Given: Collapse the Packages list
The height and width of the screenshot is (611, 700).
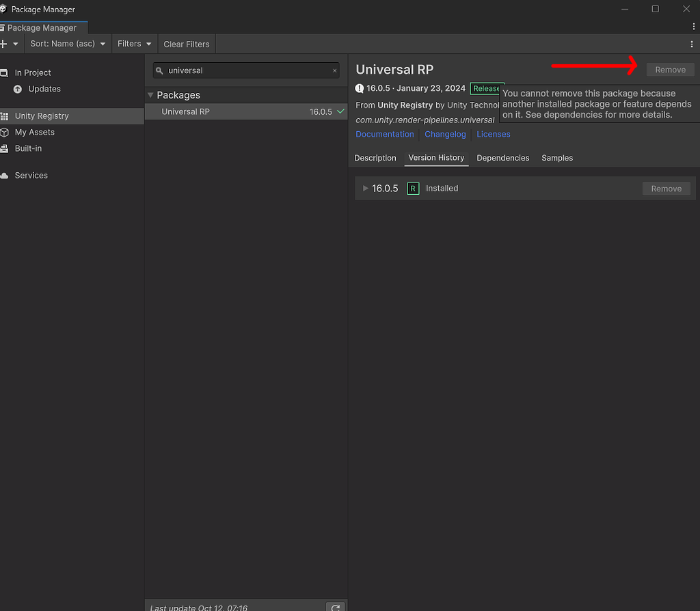Looking at the screenshot, I should click(x=150, y=95).
